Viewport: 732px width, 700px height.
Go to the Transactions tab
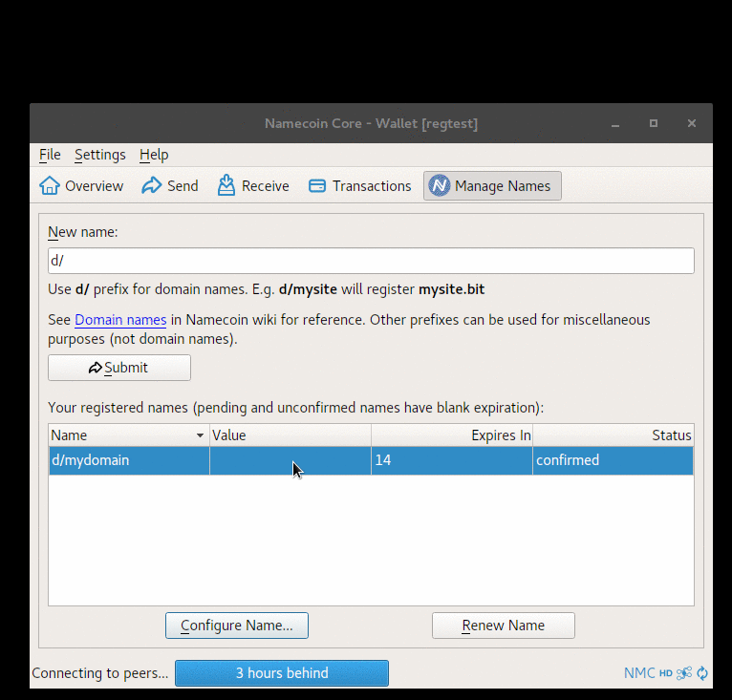(x=360, y=185)
